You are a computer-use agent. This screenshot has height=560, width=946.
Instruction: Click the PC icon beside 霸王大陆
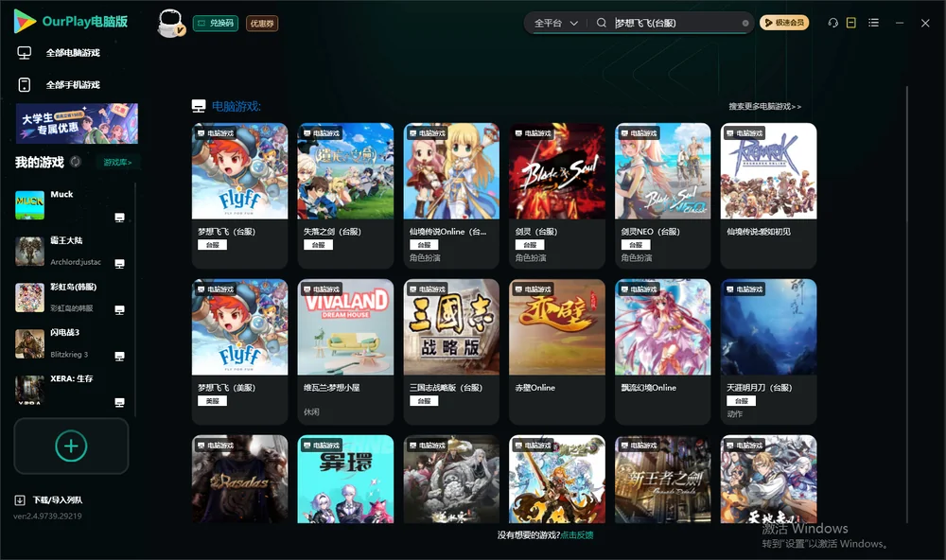point(119,264)
